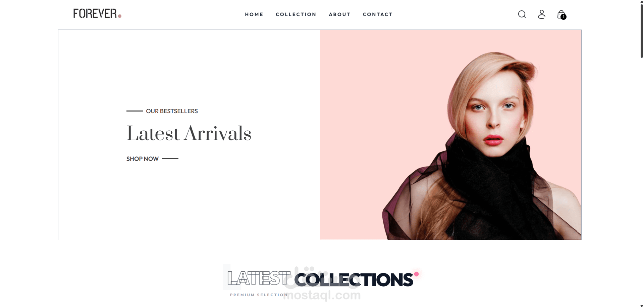The height and width of the screenshot is (308, 644).
Task: Click the outlined LATEST heading word
Action: pos(259,278)
